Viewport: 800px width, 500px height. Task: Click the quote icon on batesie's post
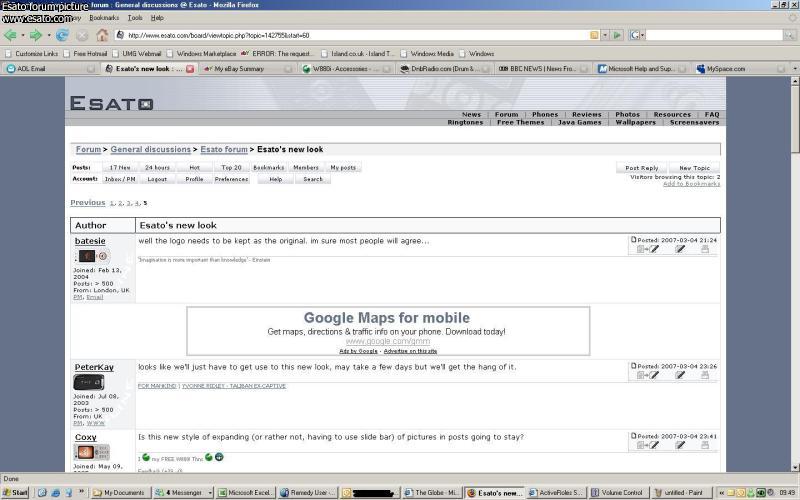coord(648,249)
